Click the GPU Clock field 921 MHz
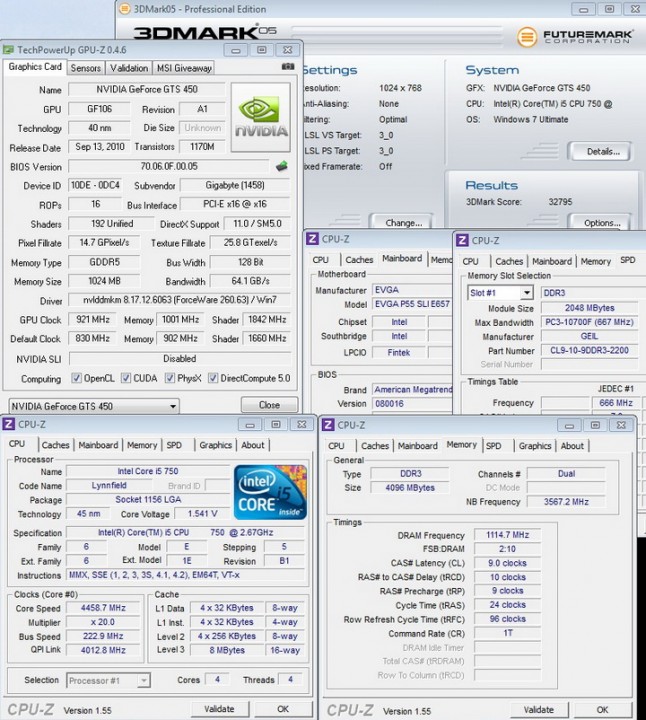 (93, 320)
